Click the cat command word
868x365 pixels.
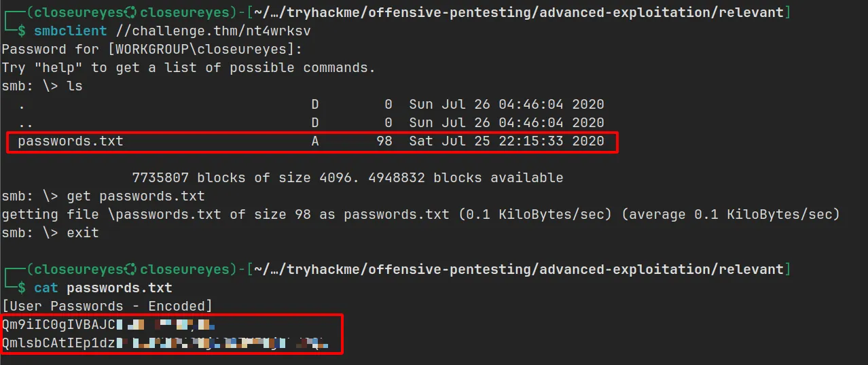pos(46,288)
